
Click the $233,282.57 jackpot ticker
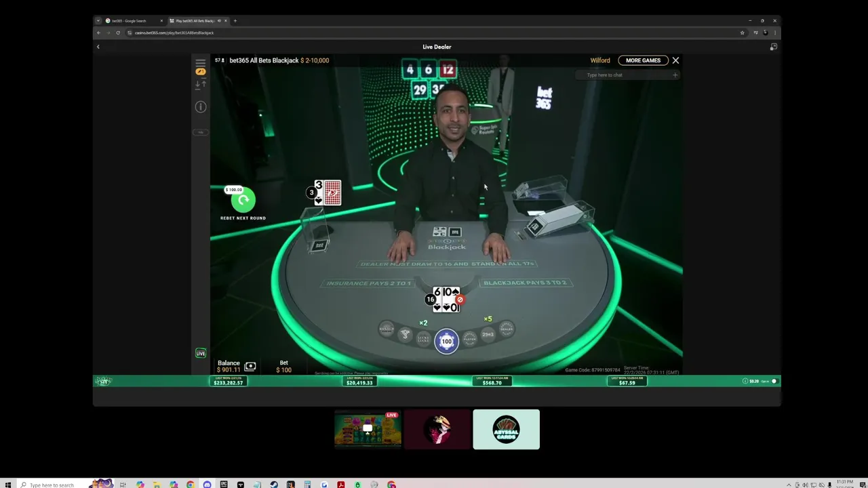pyautogui.click(x=228, y=382)
